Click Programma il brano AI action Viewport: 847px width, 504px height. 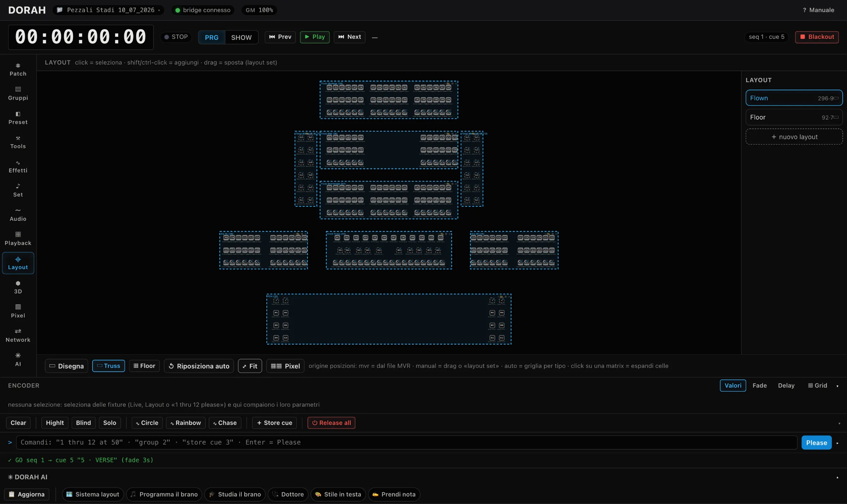click(164, 494)
